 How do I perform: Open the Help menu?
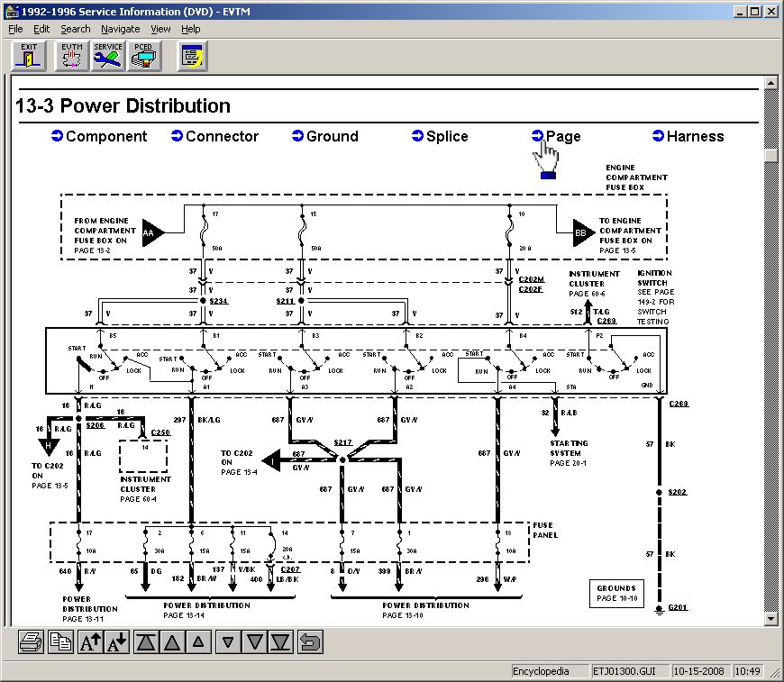190,29
